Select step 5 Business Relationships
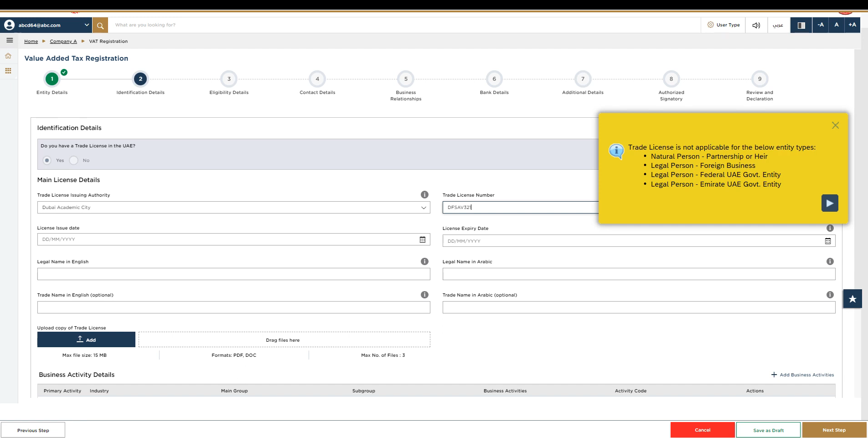The width and height of the screenshot is (868, 438). pyautogui.click(x=406, y=79)
